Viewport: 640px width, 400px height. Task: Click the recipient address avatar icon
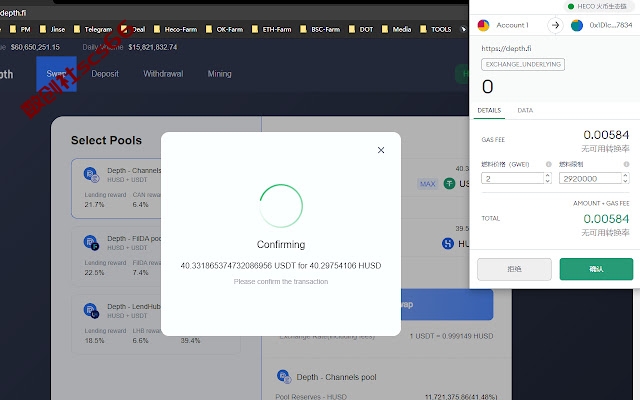(577, 25)
